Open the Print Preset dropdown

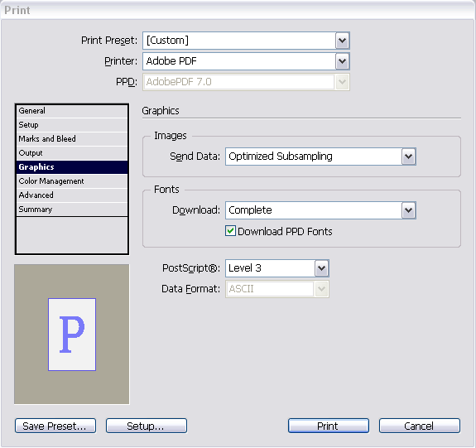pyautogui.click(x=246, y=41)
